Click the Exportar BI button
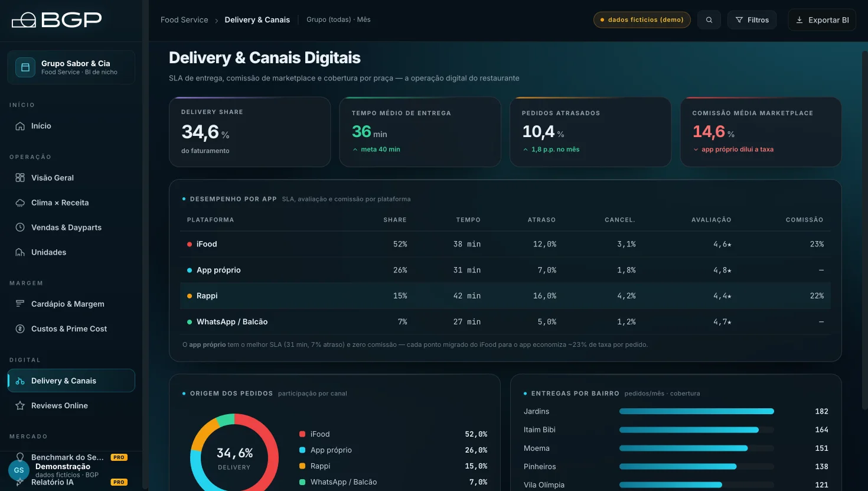The image size is (868, 491). [x=822, y=20]
